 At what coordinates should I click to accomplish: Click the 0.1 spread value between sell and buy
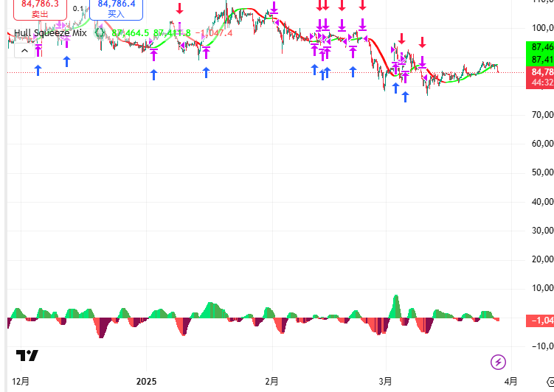pyautogui.click(x=77, y=9)
